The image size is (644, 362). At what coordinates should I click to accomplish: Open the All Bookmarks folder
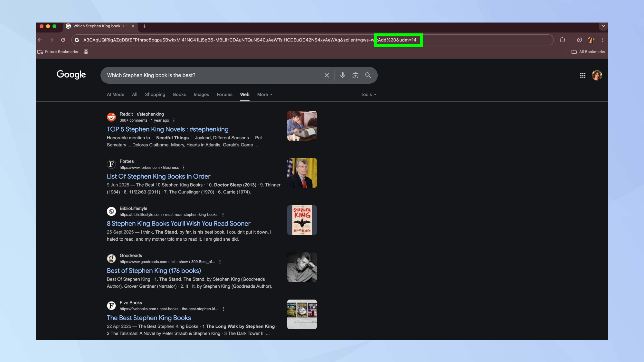click(588, 52)
